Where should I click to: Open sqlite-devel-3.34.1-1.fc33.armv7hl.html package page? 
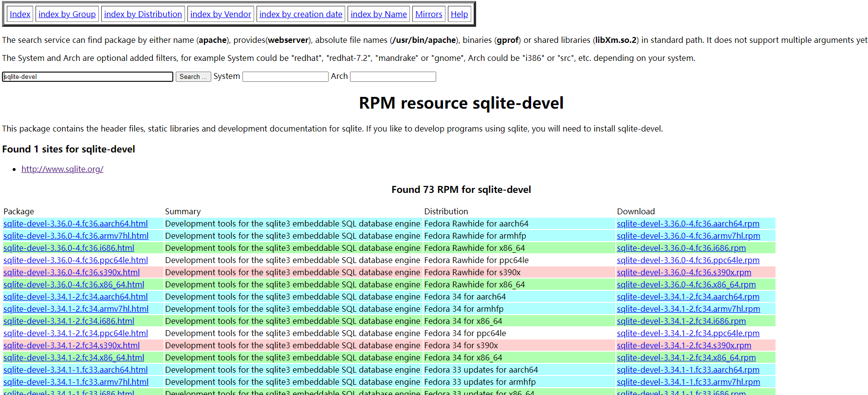coord(76,382)
